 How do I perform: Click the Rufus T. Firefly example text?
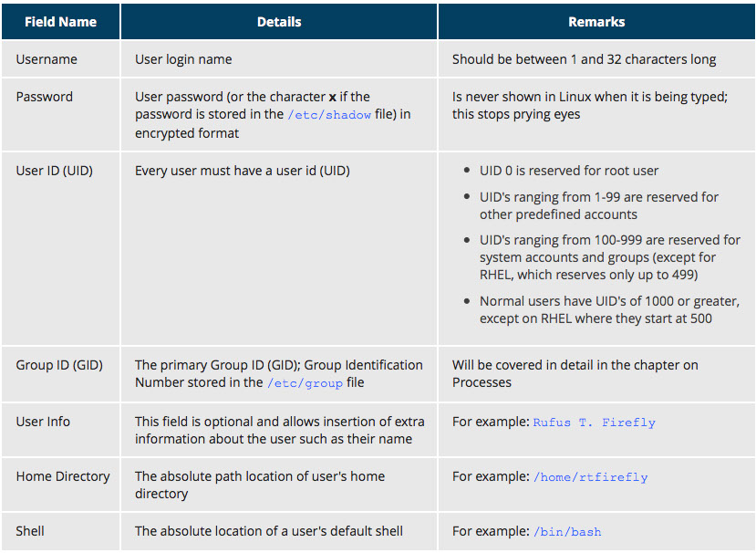click(x=594, y=423)
